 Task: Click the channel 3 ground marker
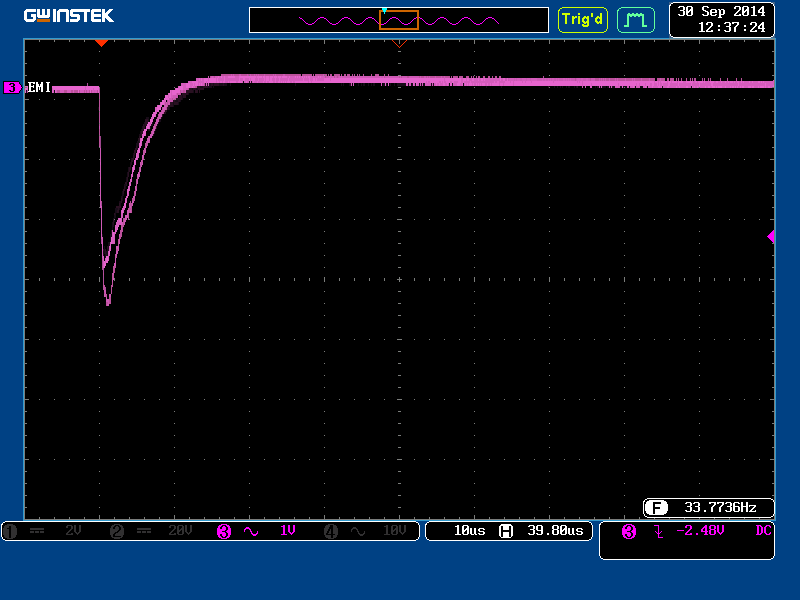click(x=12, y=88)
